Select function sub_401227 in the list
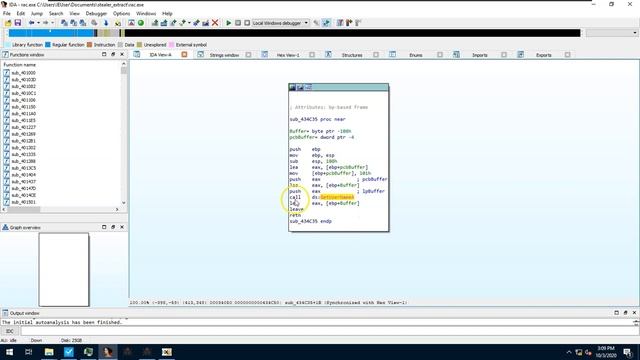 coord(23,127)
